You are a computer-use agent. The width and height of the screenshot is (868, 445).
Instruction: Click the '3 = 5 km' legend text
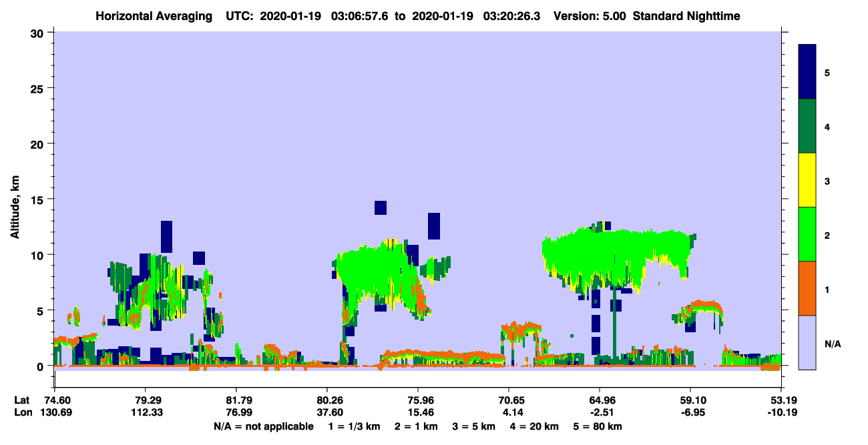474,426
